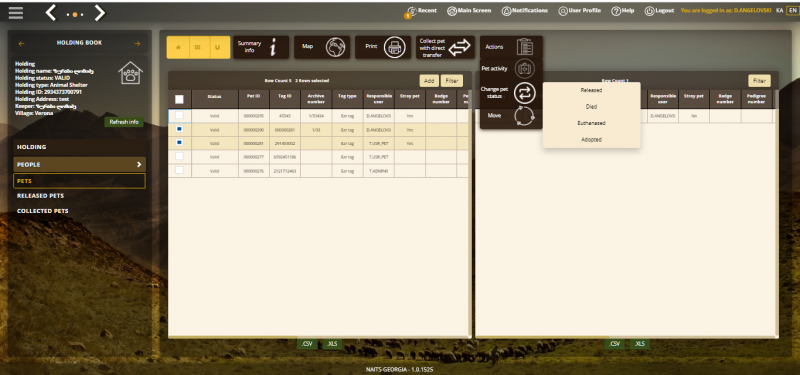The image size is (800, 375).
Task: Click Pedigree number column header in right table
Action: 756,98
